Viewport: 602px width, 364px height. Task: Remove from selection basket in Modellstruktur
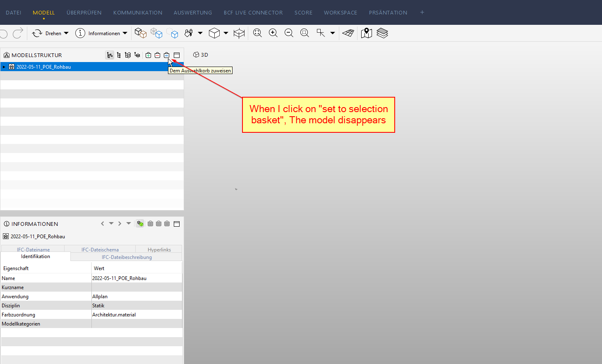point(157,55)
